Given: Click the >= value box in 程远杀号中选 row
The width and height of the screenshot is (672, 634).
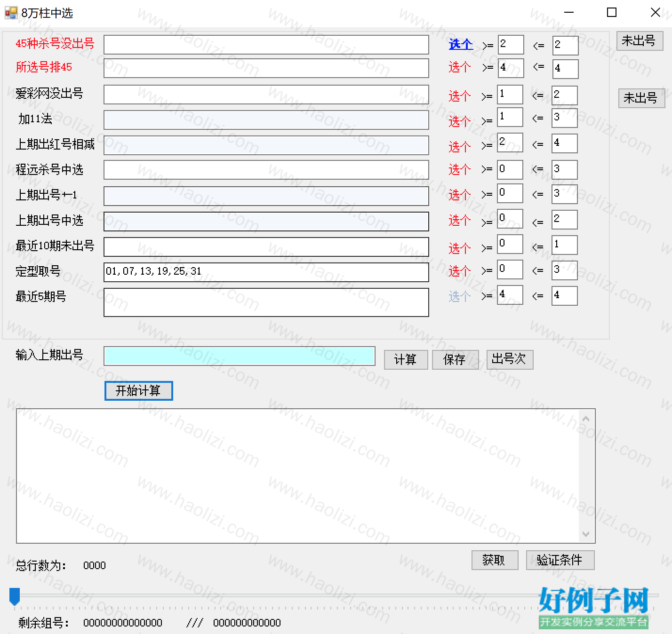Looking at the screenshot, I should point(510,170).
